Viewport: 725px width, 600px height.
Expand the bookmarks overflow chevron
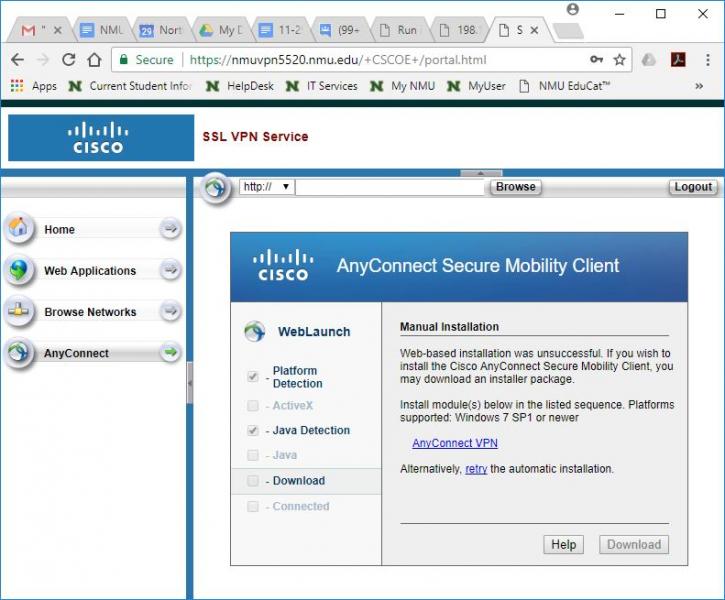699,86
